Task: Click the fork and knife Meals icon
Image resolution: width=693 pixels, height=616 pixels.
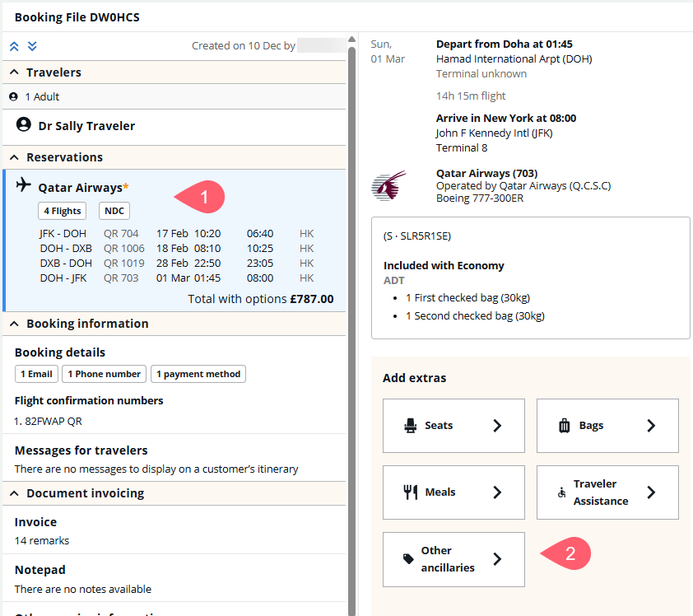Action: 410,492
